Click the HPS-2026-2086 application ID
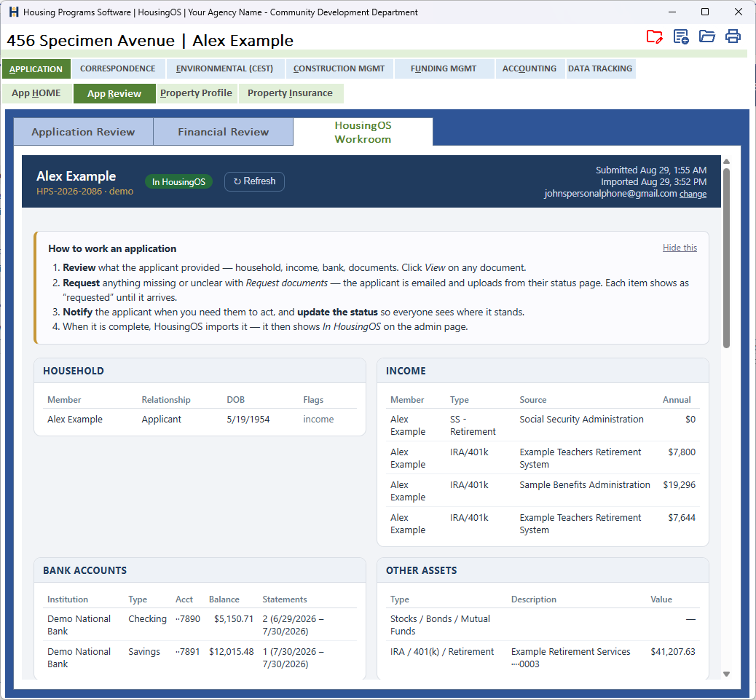The height and width of the screenshot is (700, 756). [x=69, y=192]
